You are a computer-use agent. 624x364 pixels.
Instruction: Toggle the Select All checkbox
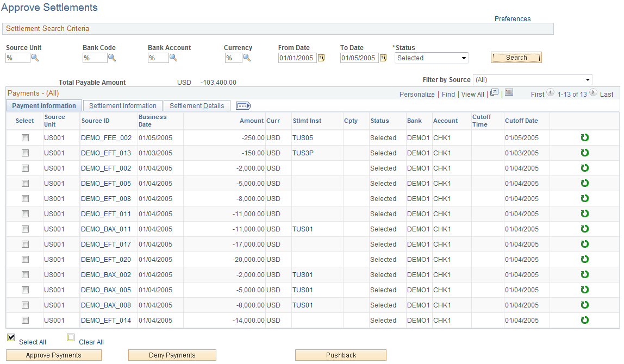pyautogui.click(x=11, y=337)
